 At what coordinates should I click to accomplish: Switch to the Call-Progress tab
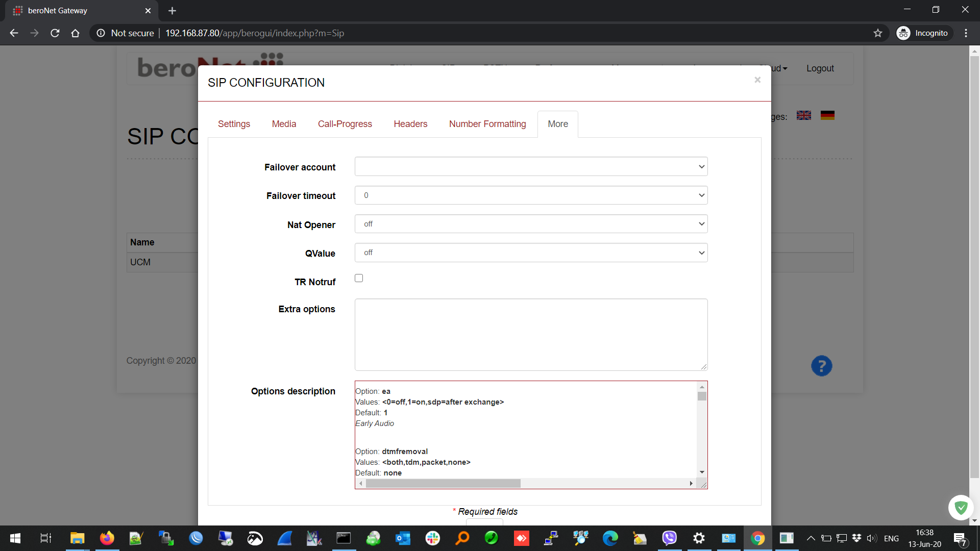(x=345, y=124)
